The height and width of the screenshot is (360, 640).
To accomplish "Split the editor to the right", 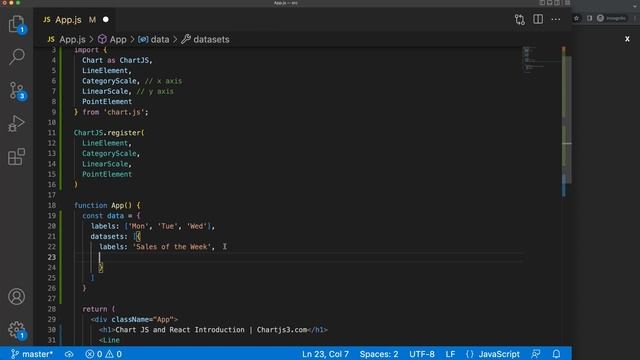I will [x=538, y=19].
